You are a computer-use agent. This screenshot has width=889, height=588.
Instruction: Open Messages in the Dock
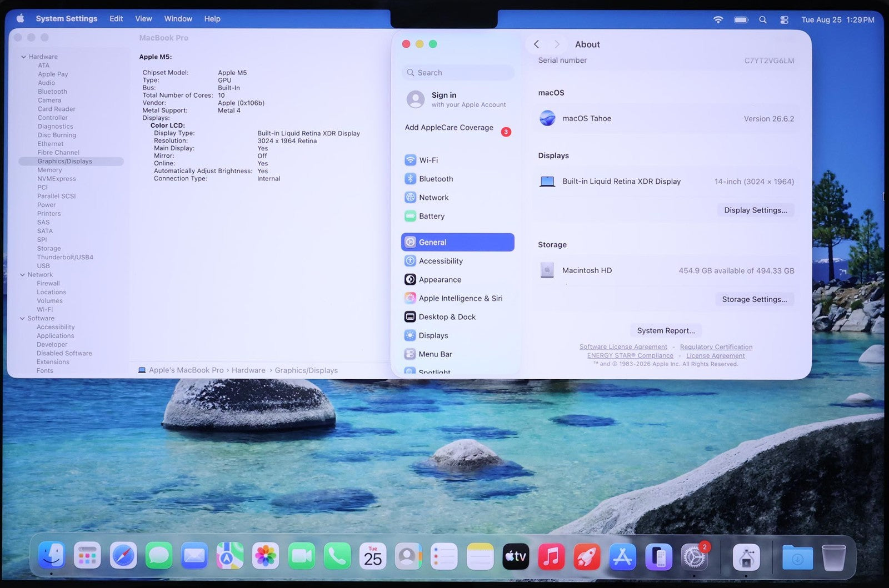coord(159,555)
